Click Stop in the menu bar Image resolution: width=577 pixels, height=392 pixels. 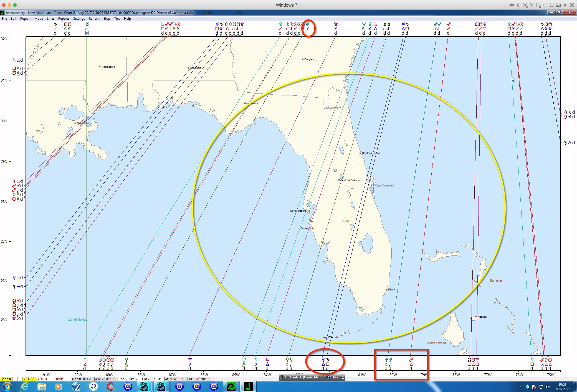coord(107,19)
